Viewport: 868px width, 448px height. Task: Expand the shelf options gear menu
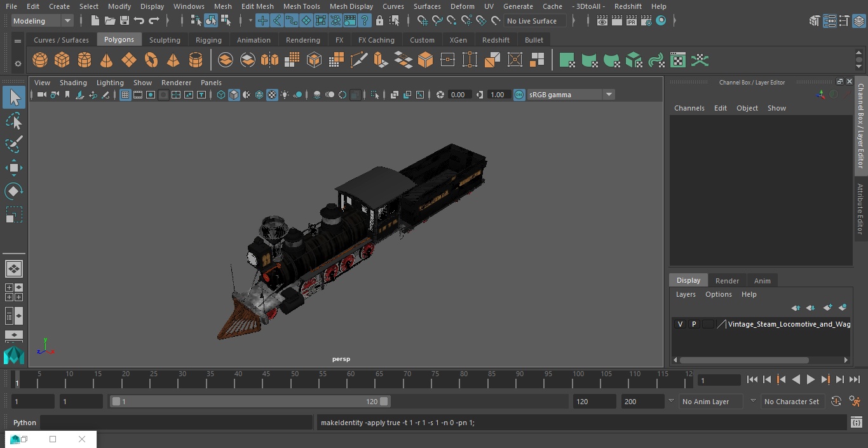tap(17, 63)
